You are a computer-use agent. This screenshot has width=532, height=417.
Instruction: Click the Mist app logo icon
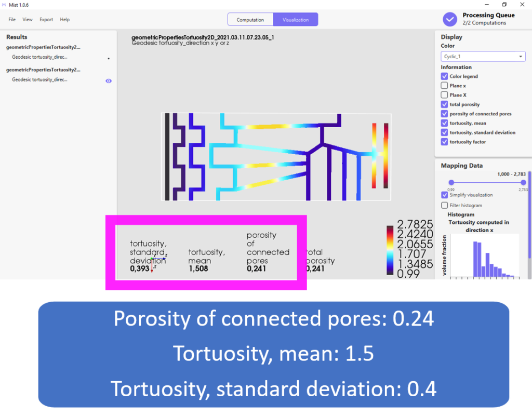coord(4,5)
